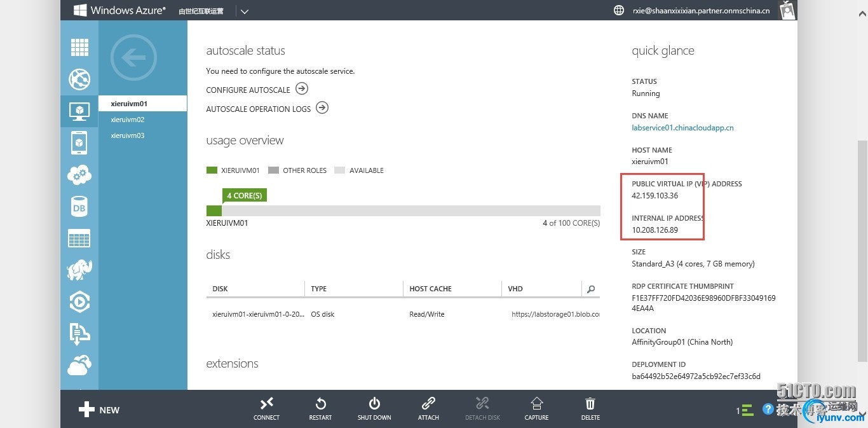
Task: Click the '4 CORE(S)' usage flag
Action: click(x=245, y=196)
